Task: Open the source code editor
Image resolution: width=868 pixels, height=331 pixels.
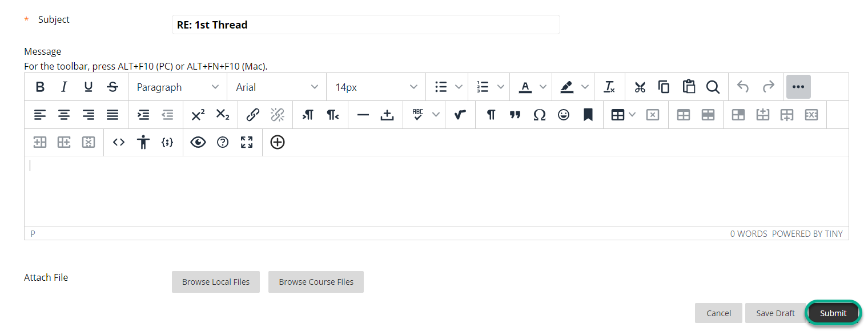Action: (x=119, y=142)
